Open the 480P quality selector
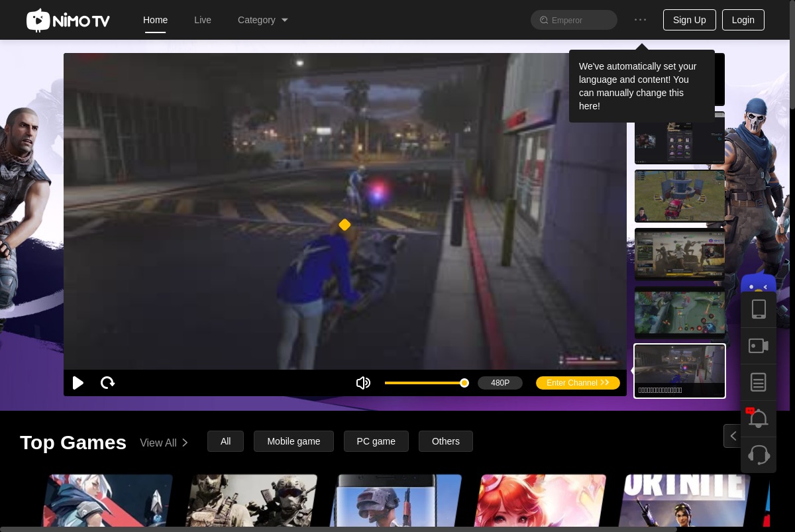Screen dimensions: 795x532 500,383
